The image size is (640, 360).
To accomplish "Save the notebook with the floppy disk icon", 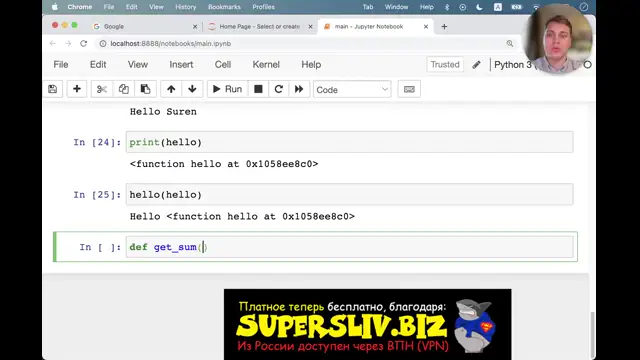I will [53, 89].
